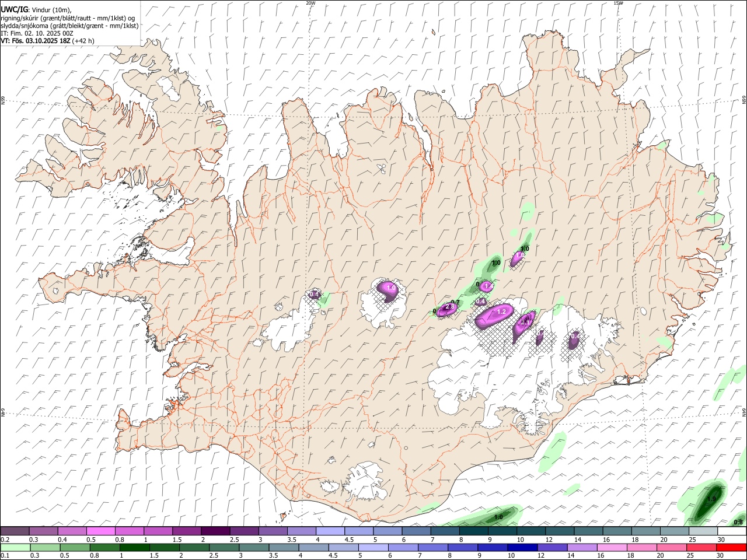Click the '1.2' snowfall value on map

point(501,312)
